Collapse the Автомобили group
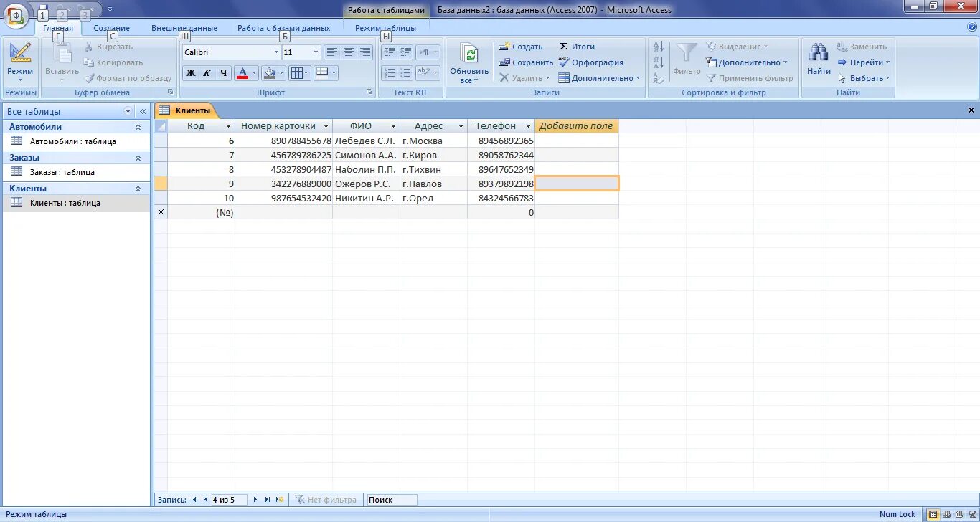This screenshot has width=980, height=522. click(138, 127)
